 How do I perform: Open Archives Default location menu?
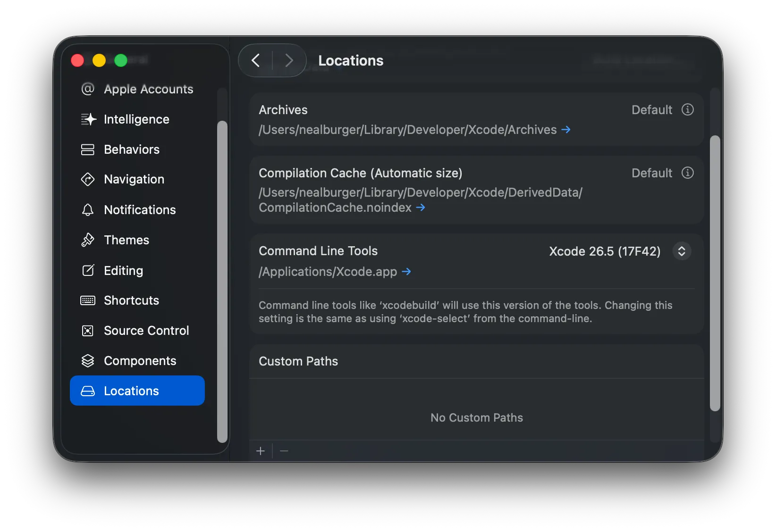pos(652,110)
